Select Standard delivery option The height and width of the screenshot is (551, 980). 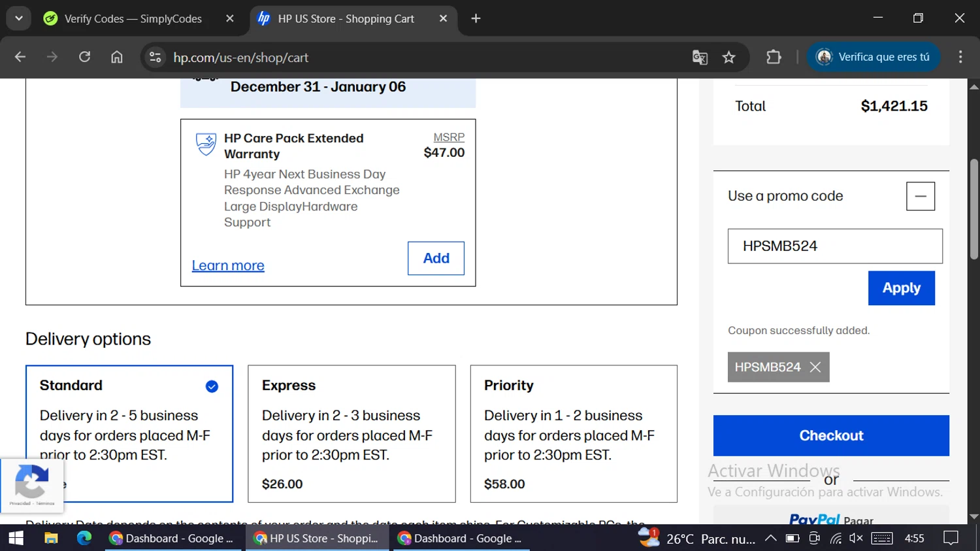[x=129, y=434]
